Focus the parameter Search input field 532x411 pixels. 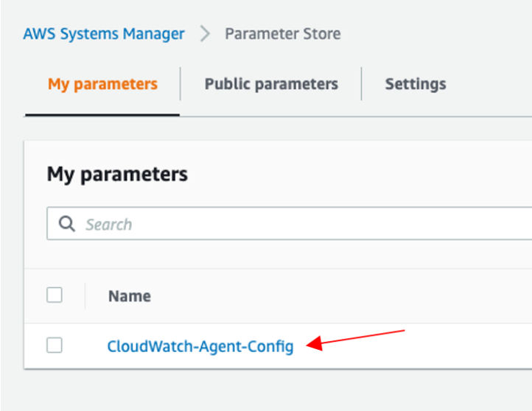pos(289,223)
